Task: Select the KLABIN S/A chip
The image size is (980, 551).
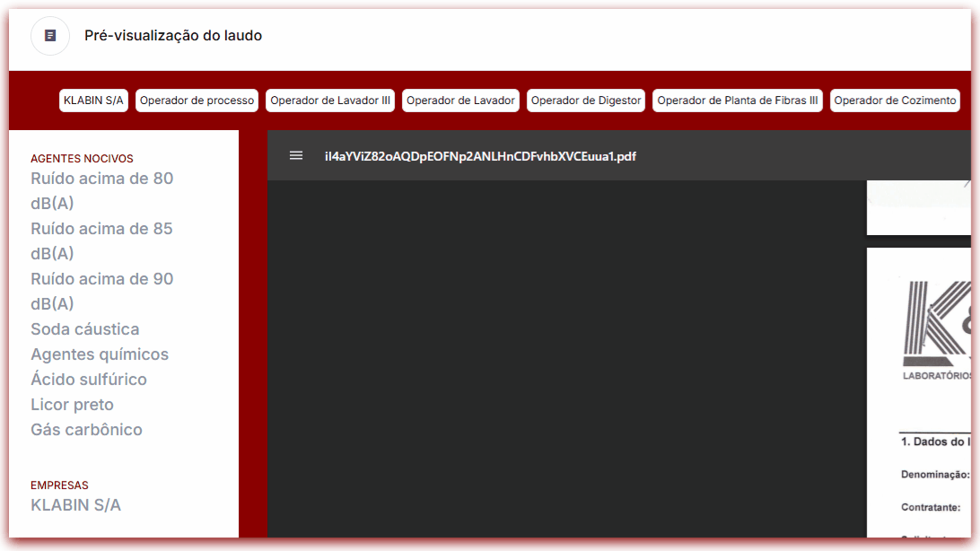Action: click(93, 101)
